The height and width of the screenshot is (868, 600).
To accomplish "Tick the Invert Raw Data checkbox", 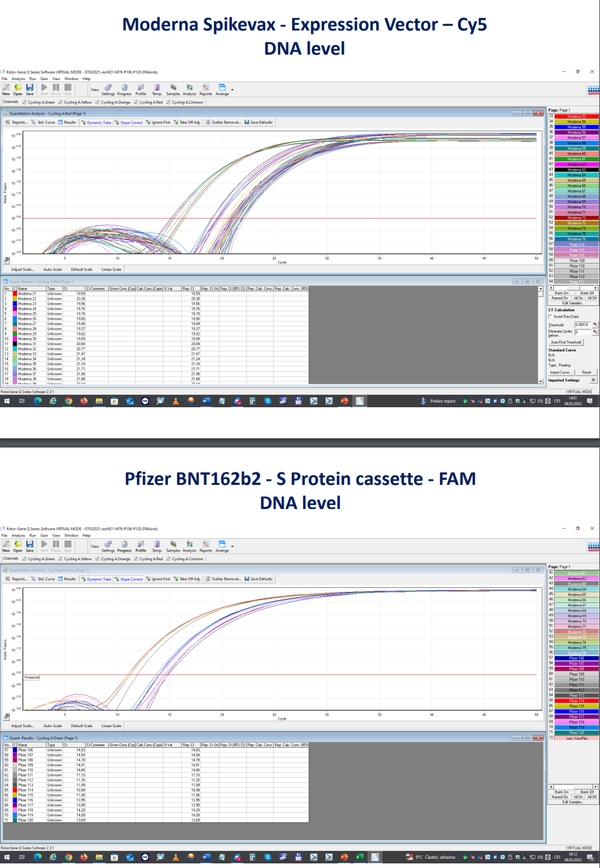I will tap(550, 317).
